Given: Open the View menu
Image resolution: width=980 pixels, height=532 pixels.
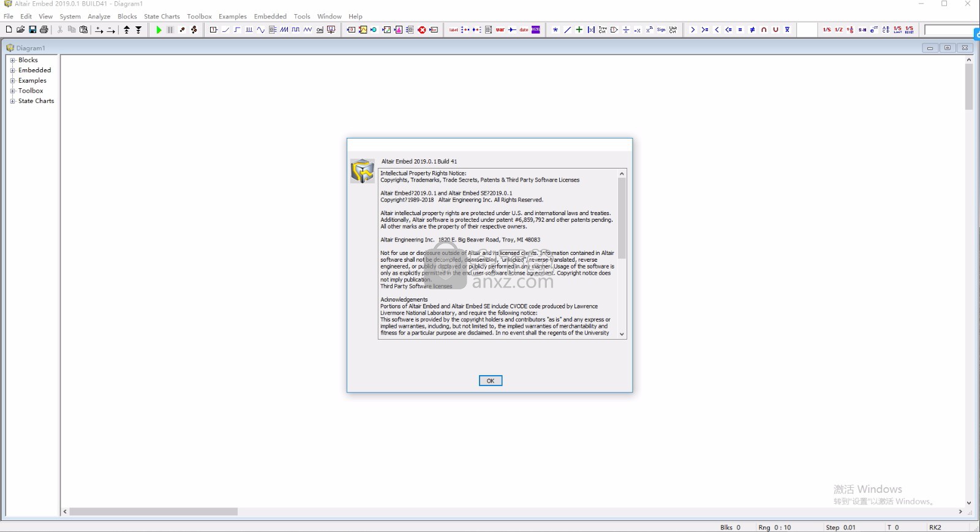Looking at the screenshot, I should (x=46, y=17).
